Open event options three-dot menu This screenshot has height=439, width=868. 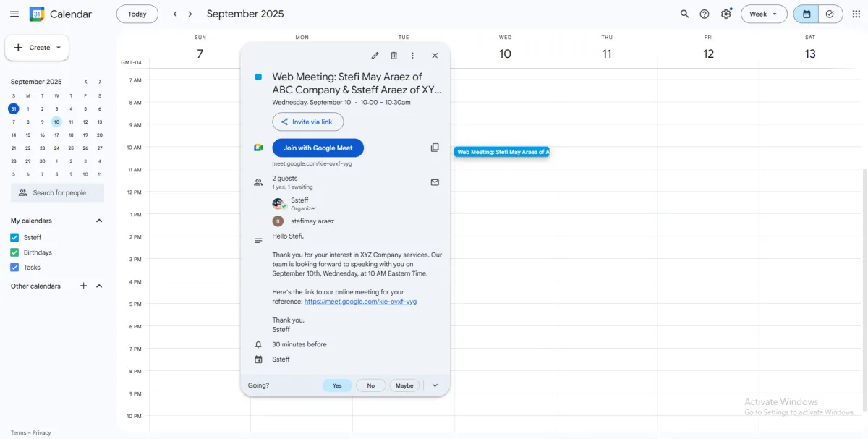pyautogui.click(x=412, y=56)
